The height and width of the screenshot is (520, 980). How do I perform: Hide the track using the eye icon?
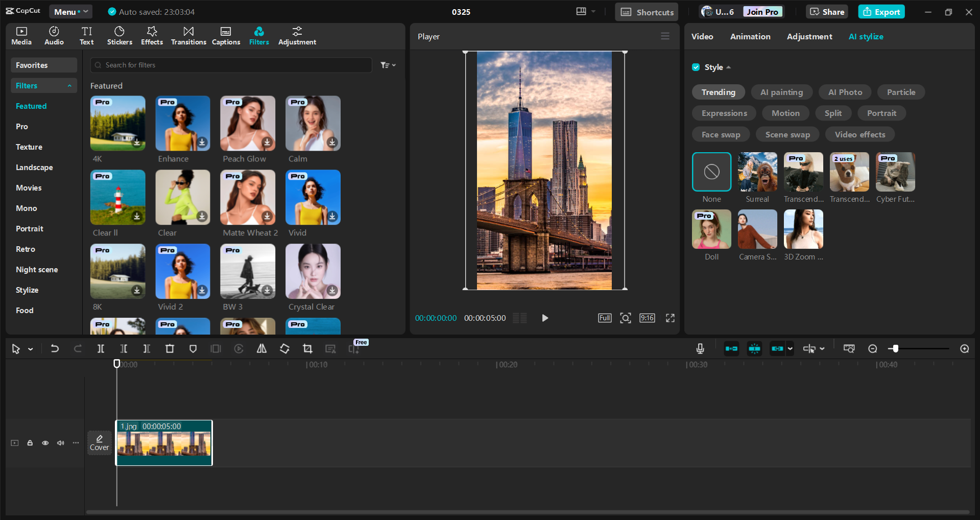(x=45, y=443)
